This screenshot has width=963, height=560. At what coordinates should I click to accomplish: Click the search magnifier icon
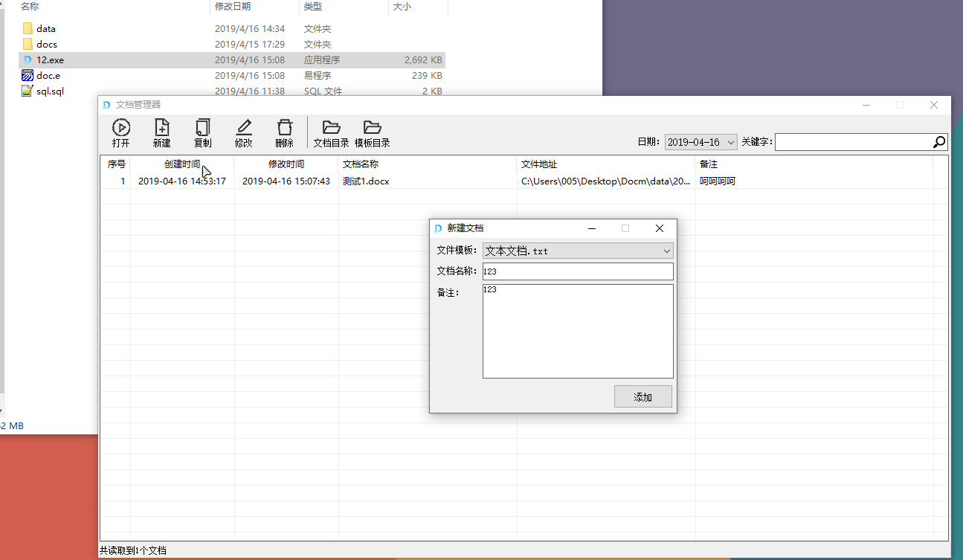point(939,142)
